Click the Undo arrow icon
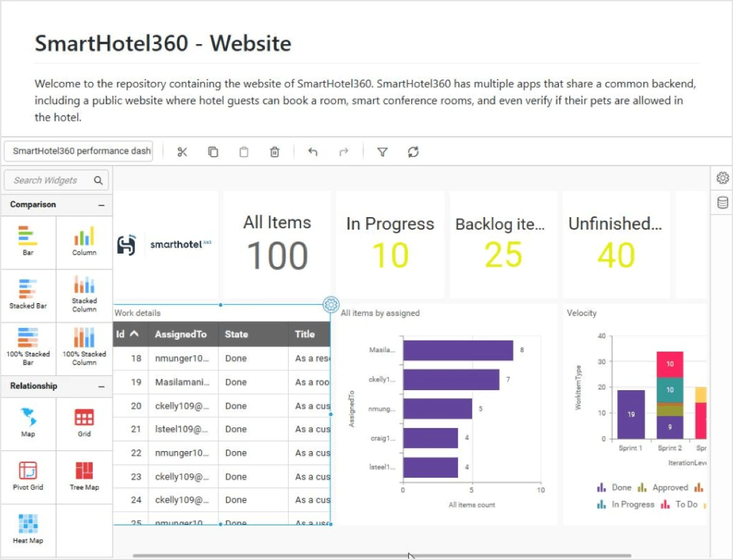This screenshot has height=560, width=733. [x=313, y=152]
